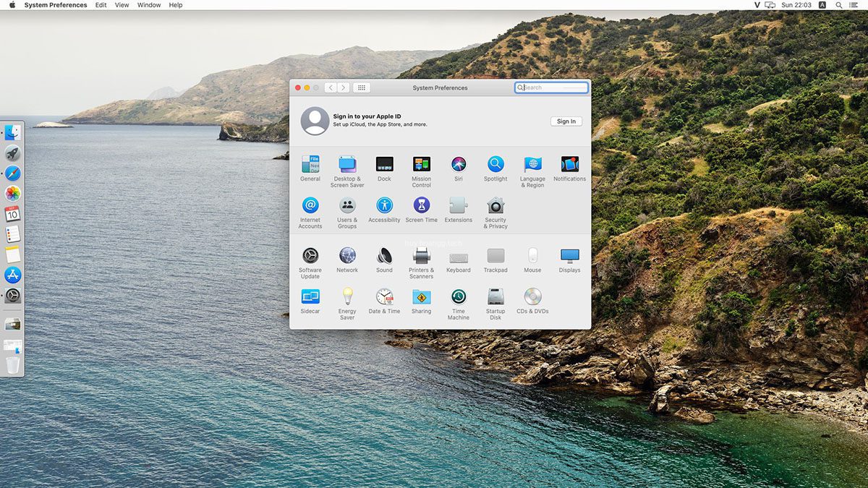
Task: Open Spotlight search in the menu bar
Action: (838, 5)
